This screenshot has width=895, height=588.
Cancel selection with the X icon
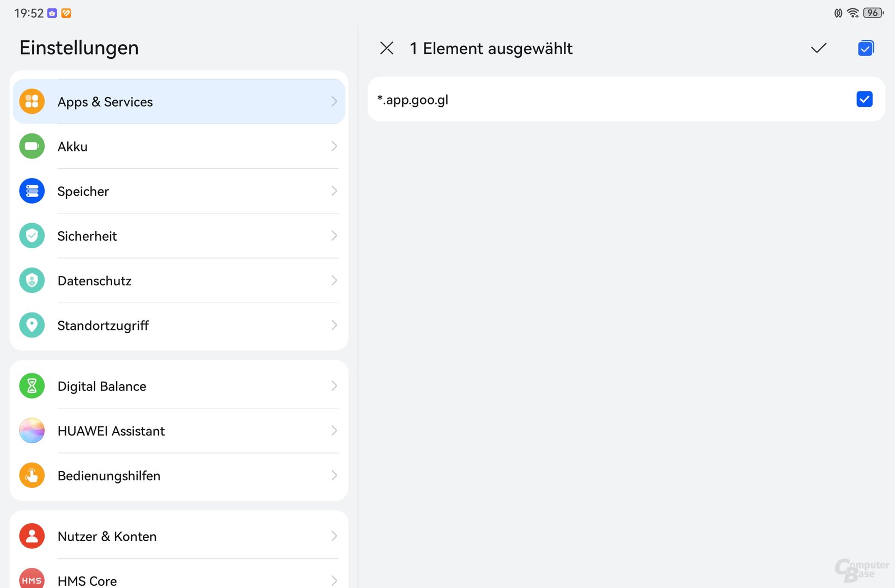[387, 48]
